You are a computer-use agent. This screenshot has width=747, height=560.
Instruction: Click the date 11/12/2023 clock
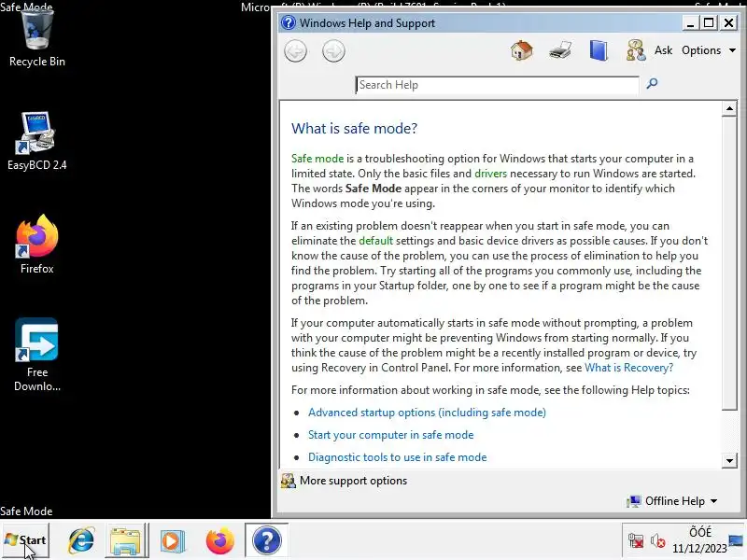tap(699, 549)
